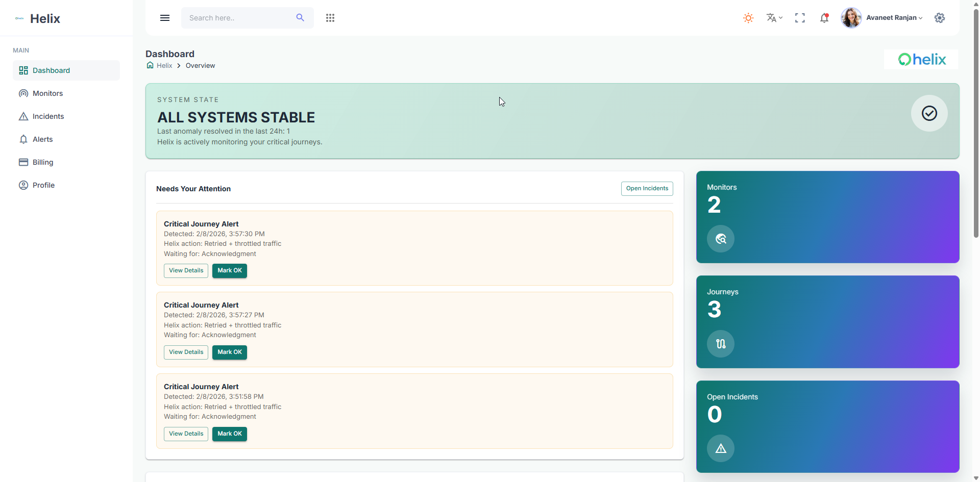Image resolution: width=980 pixels, height=482 pixels.
Task: Open the Profile section
Action: (44, 185)
